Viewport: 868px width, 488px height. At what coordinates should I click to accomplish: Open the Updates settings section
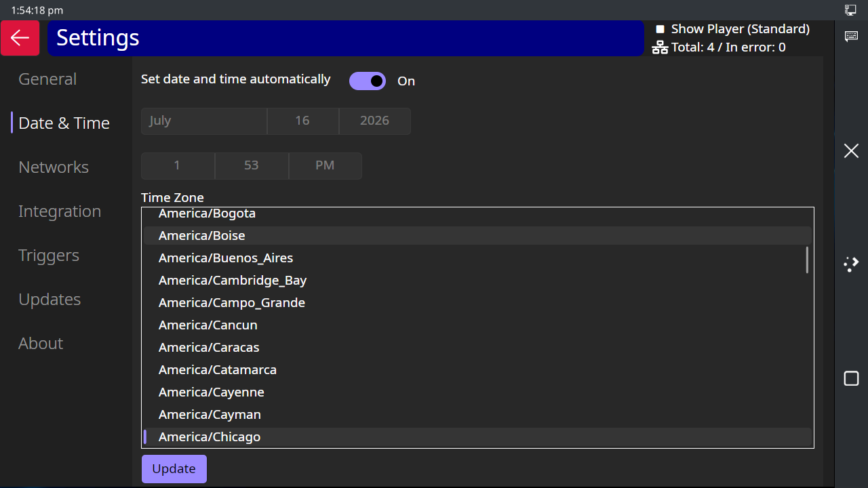tap(50, 299)
